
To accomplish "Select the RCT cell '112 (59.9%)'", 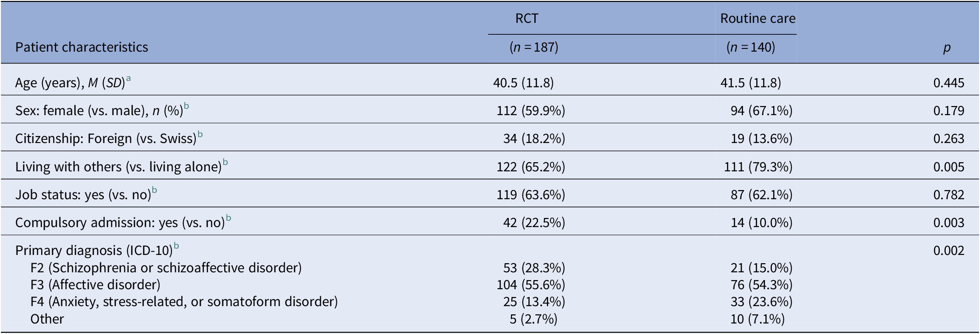I will point(531,111).
